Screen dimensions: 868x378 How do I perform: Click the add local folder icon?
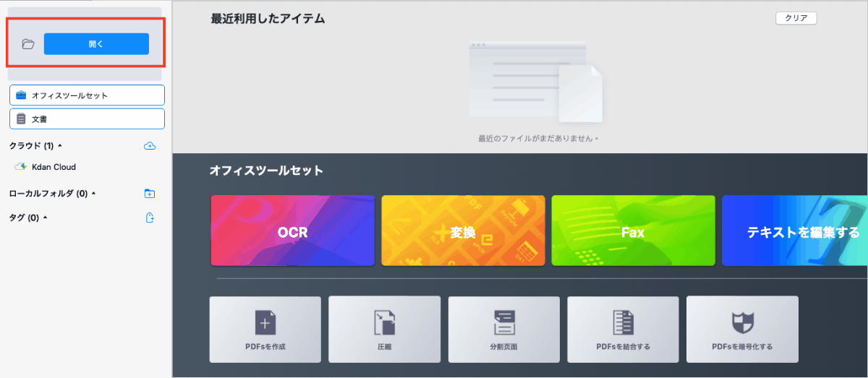(x=150, y=194)
